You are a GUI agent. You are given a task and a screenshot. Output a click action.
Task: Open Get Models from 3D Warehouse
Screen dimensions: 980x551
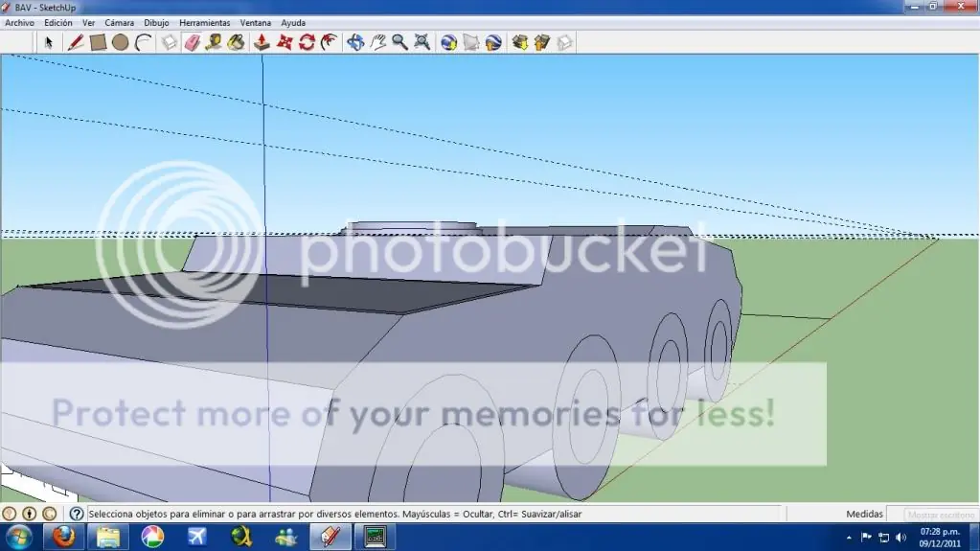(x=519, y=42)
